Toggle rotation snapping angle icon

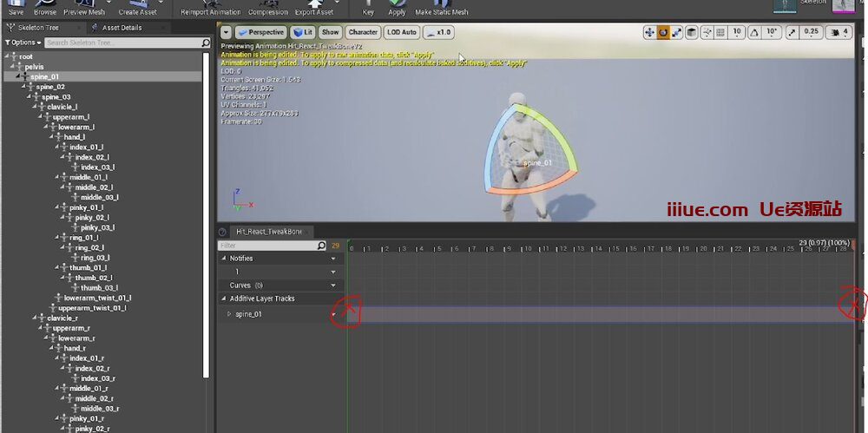tap(754, 32)
